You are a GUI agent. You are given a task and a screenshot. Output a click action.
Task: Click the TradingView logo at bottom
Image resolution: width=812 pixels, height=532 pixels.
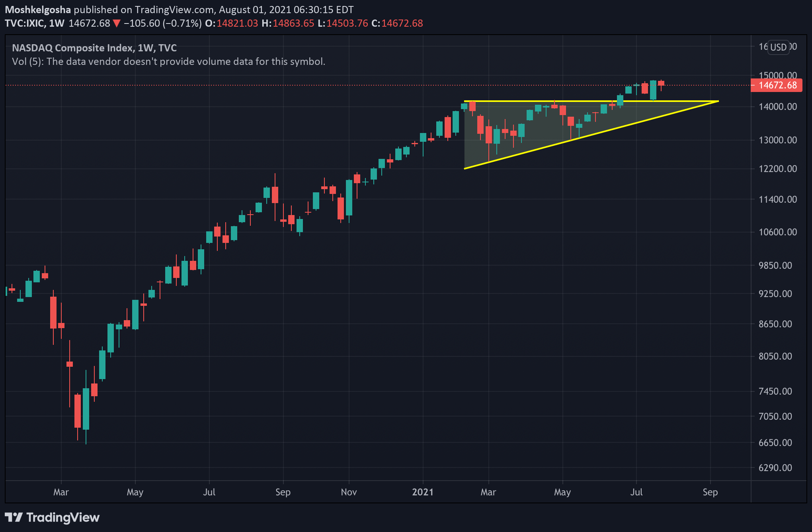pos(52,517)
